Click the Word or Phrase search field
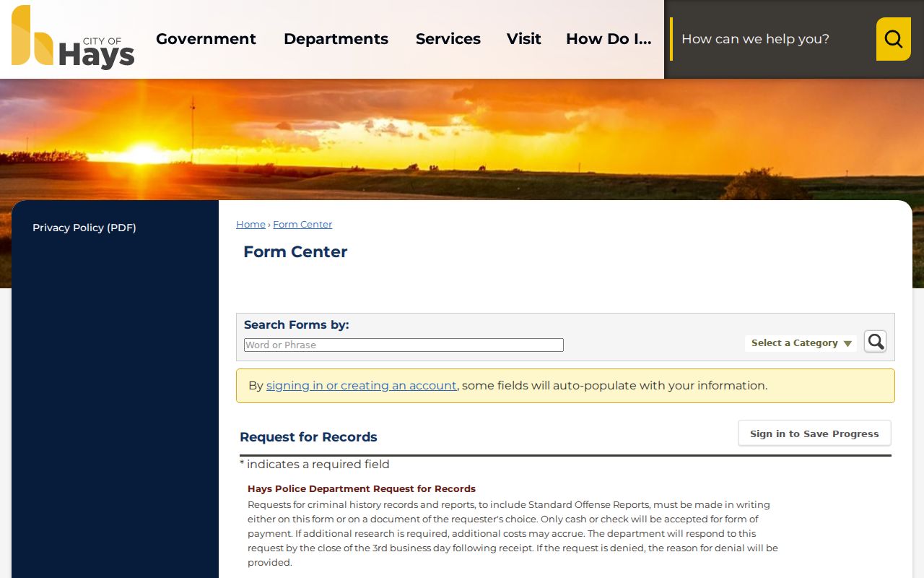 pyautogui.click(x=404, y=345)
